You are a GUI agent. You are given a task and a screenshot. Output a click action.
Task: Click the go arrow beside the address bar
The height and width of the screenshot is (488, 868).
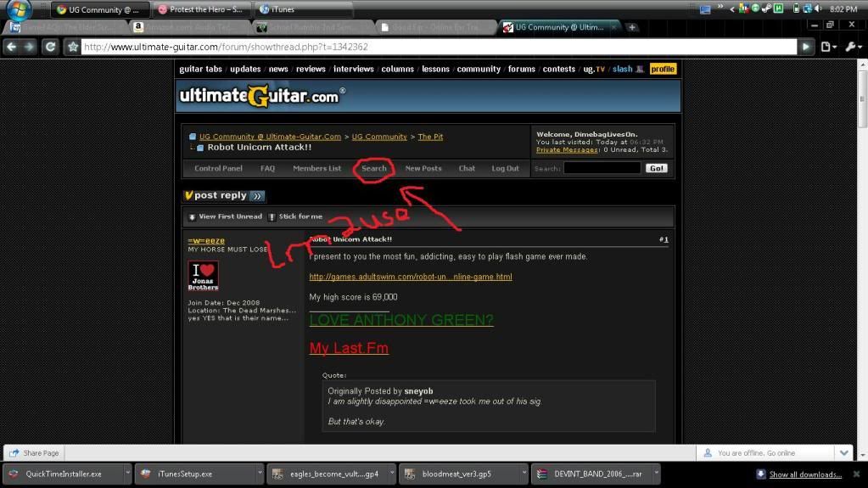[x=806, y=47]
